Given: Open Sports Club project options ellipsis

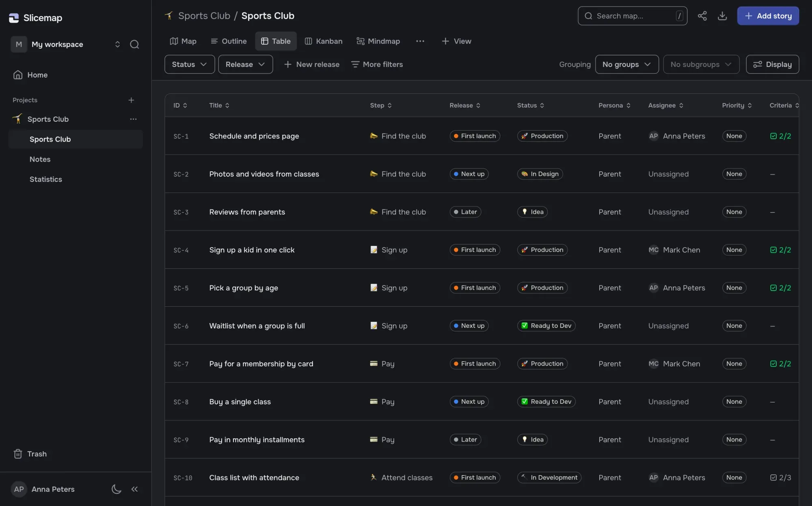Looking at the screenshot, I should click(x=133, y=119).
